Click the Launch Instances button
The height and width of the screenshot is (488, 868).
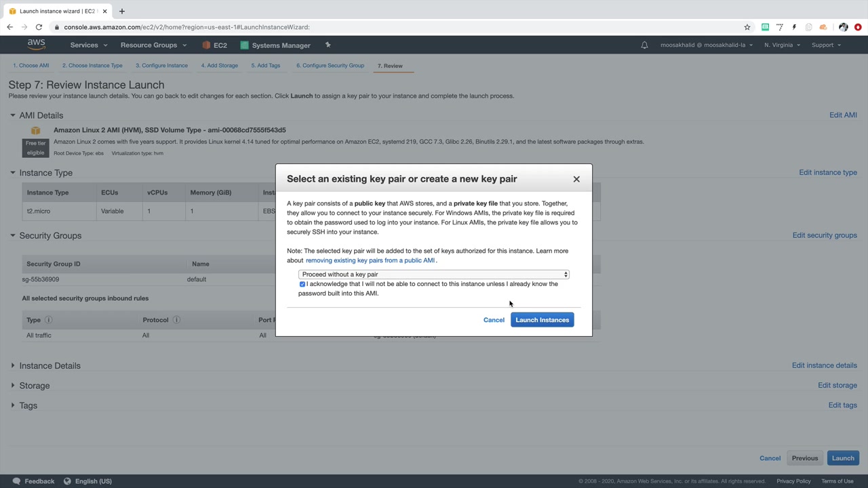(x=542, y=320)
